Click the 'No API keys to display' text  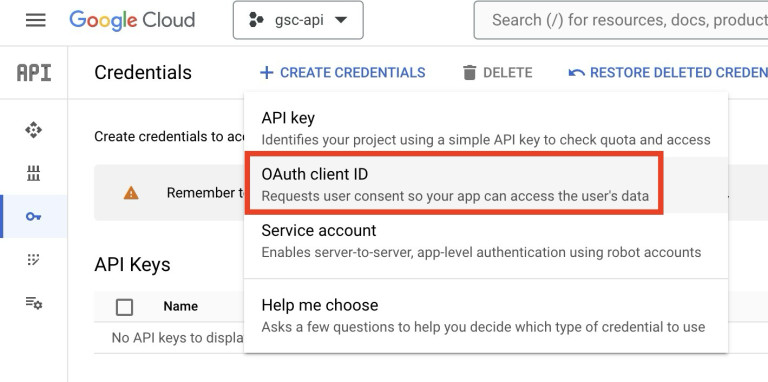(x=178, y=338)
